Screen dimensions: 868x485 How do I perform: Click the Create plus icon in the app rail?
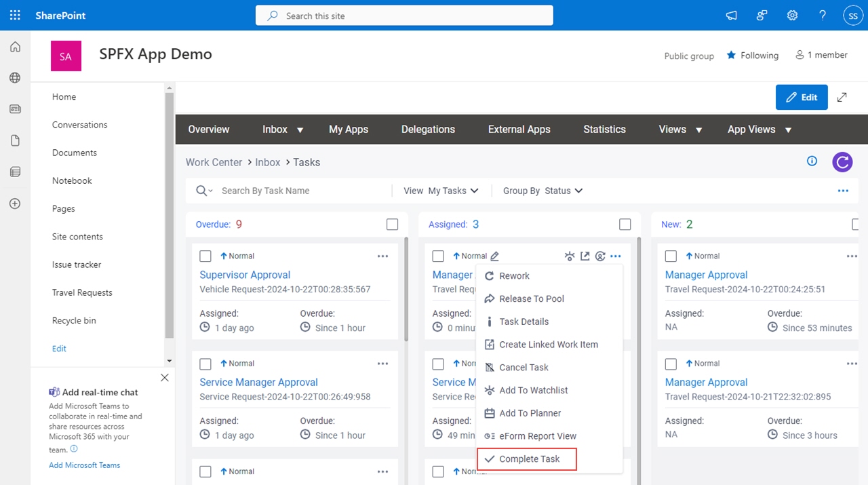point(15,203)
